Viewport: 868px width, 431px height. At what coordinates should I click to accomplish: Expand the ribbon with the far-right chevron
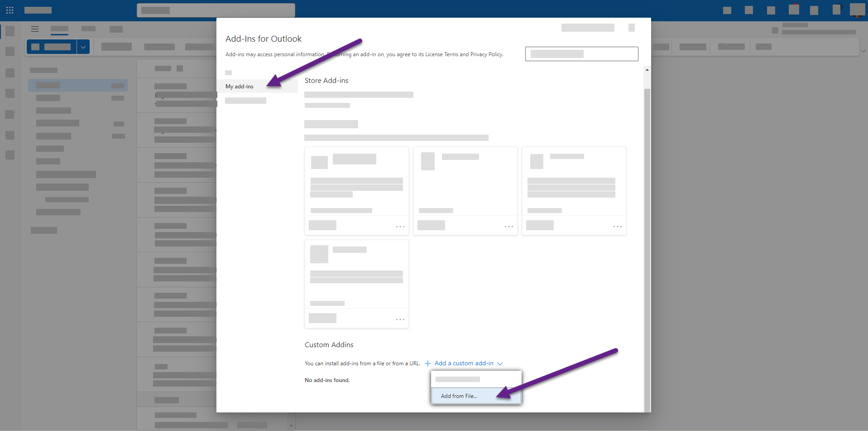coord(863,51)
